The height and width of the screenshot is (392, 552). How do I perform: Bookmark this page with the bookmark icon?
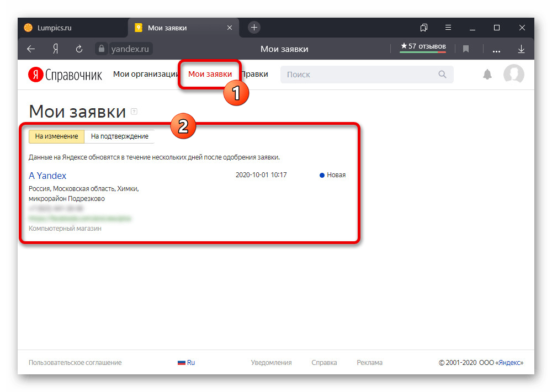466,49
